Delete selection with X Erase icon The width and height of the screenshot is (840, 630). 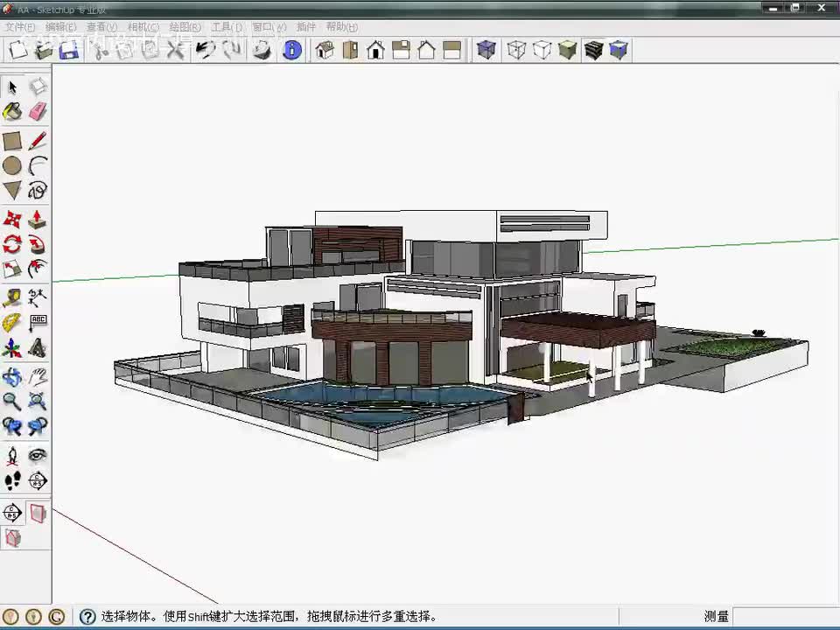click(176, 51)
